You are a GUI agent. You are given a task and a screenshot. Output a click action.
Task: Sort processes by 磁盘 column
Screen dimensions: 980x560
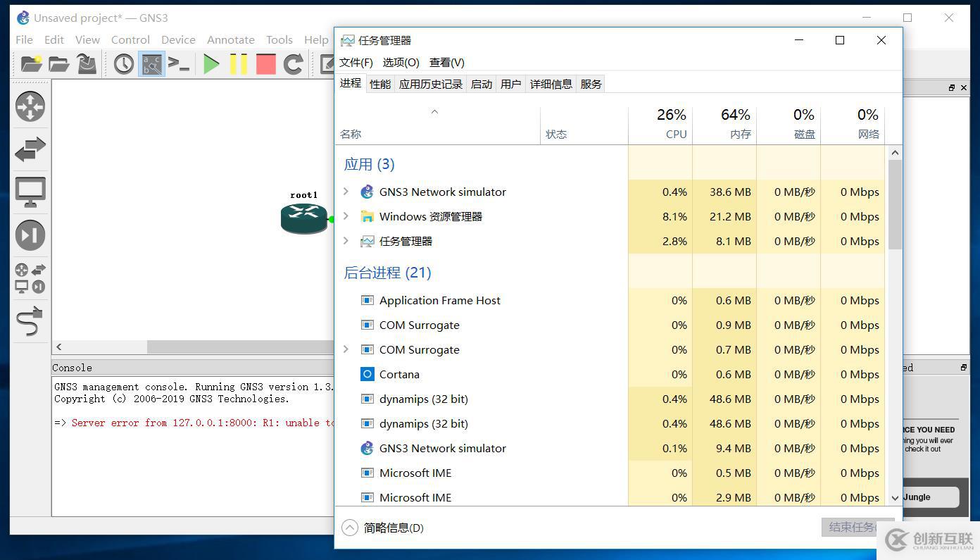pyautogui.click(x=789, y=124)
